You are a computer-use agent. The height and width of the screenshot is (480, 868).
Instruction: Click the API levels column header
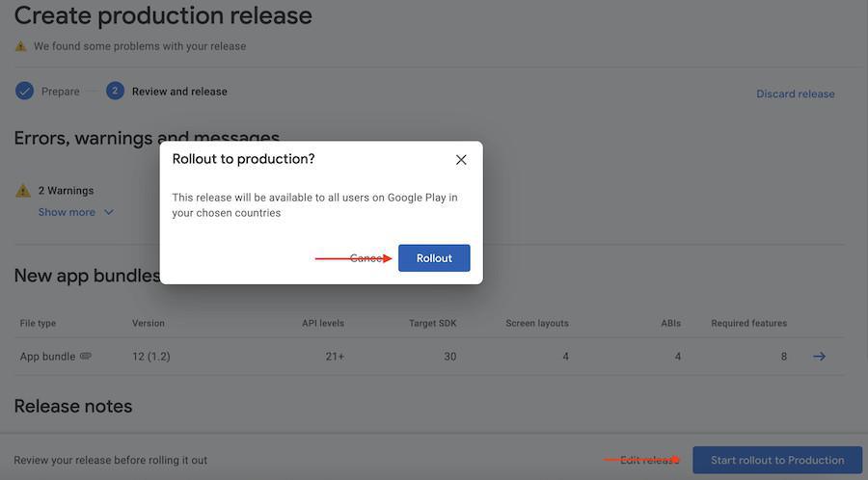[x=323, y=323]
